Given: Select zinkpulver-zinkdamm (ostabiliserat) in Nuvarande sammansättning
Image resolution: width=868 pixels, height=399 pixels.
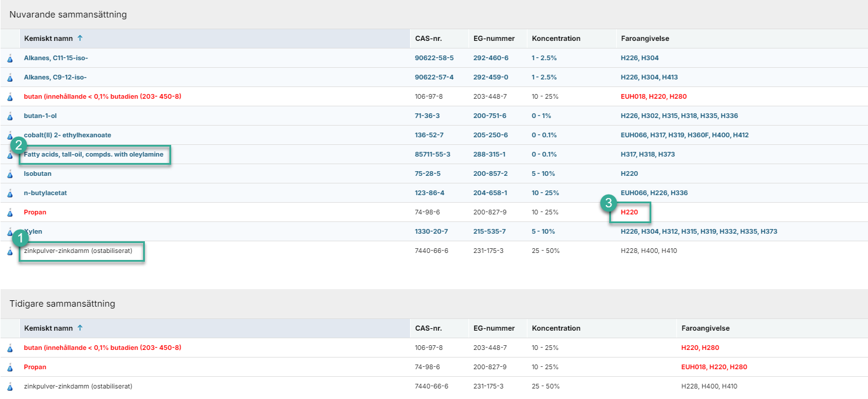Looking at the screenshot, I should click(78, 251).
